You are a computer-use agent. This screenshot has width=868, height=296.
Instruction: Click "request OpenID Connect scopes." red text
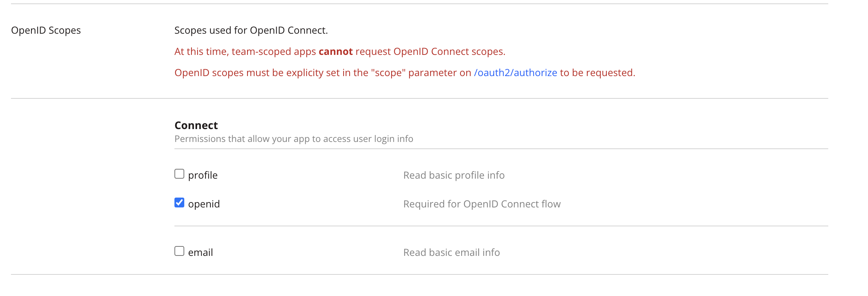430,51
